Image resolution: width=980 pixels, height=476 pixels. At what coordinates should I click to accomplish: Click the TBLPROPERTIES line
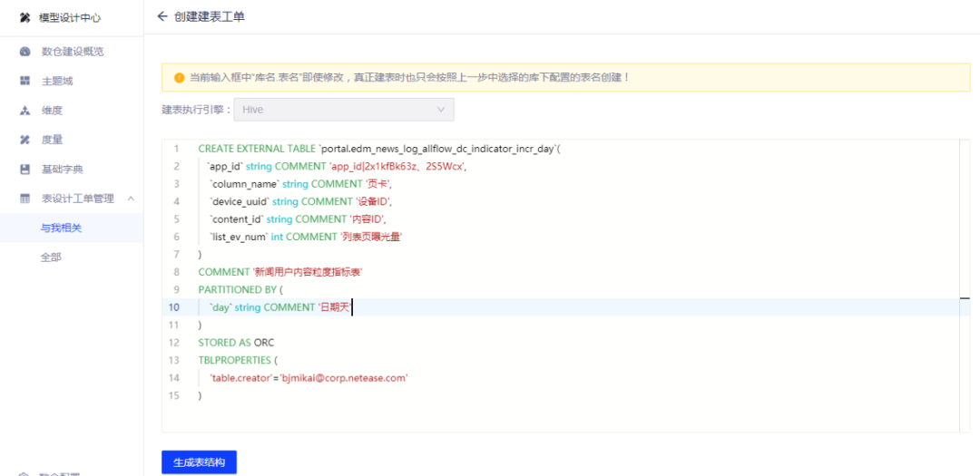pyautogui.click(x=238, y=360)
